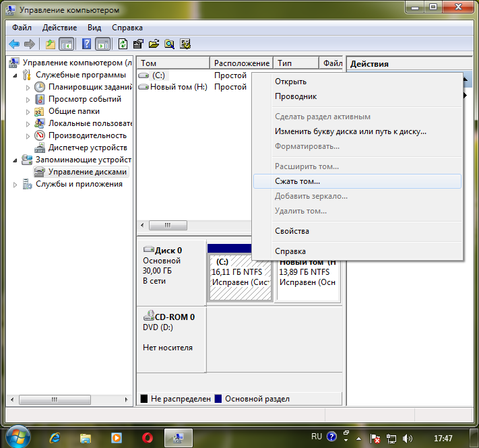Click the Back arrow toolbar icon
This screenshot has height=448, width=479.
[x=14, y=44]
